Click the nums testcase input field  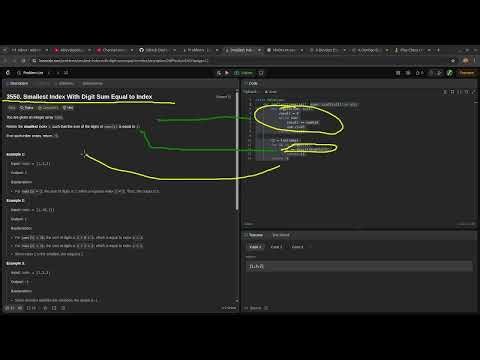click(x=359, y=266)
